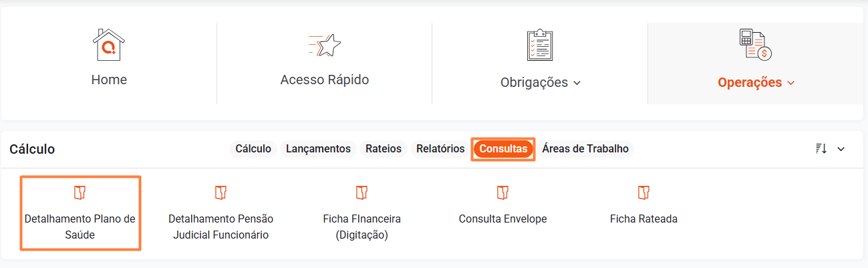
Task: Click the Operações calculator icon
Action: point(756,45)
